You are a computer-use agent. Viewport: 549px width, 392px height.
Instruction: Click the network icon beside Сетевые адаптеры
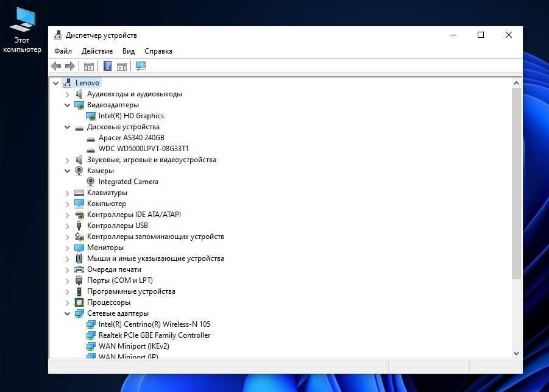click(79, 313)
